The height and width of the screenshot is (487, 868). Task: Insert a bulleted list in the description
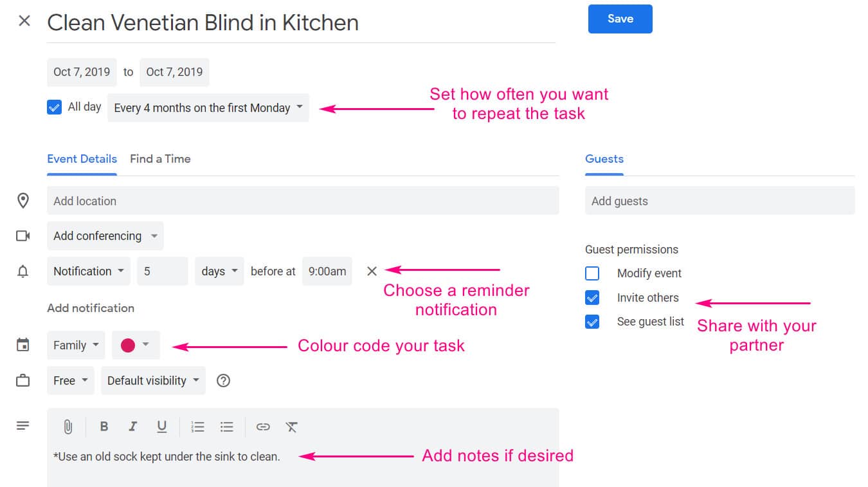point(226,427)
